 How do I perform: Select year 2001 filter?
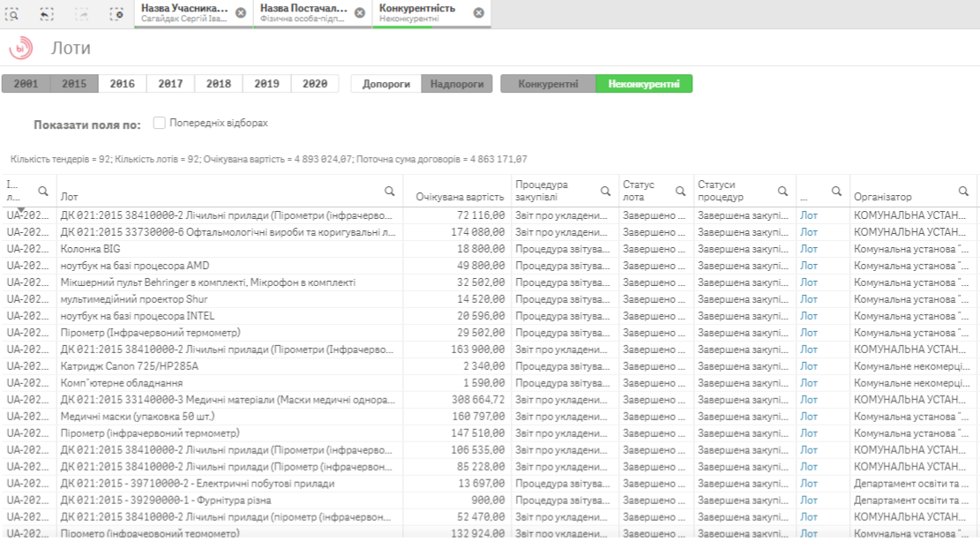point(26,84)
